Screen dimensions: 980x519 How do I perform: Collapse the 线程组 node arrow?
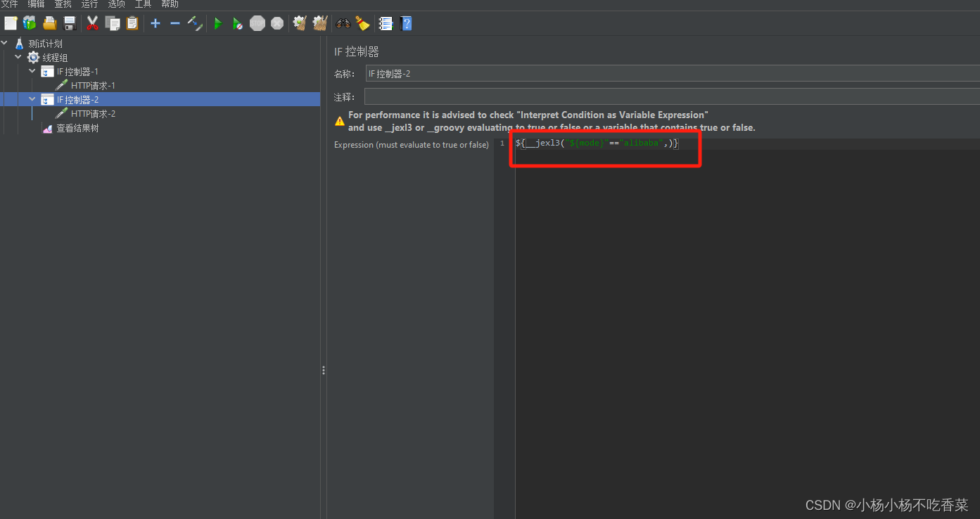[18, 57]
